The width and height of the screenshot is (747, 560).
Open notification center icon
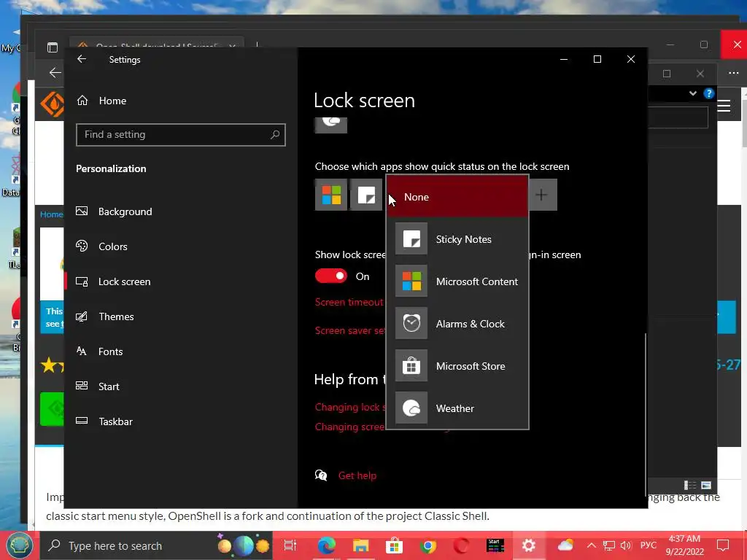tap(723, 545)
